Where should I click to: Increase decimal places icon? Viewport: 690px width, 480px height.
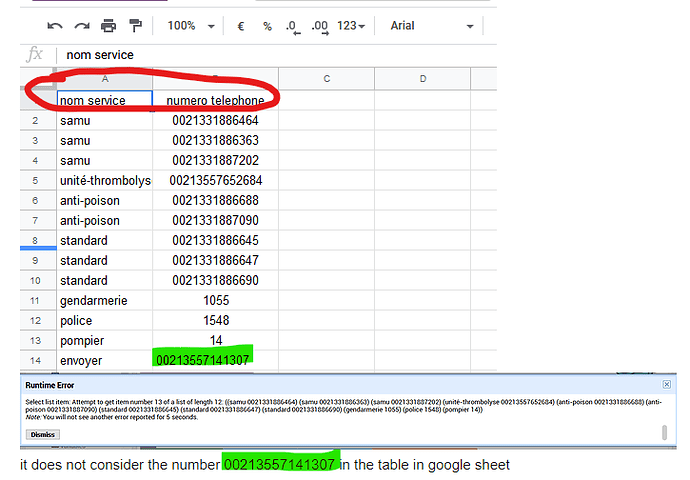click(320, 27)
